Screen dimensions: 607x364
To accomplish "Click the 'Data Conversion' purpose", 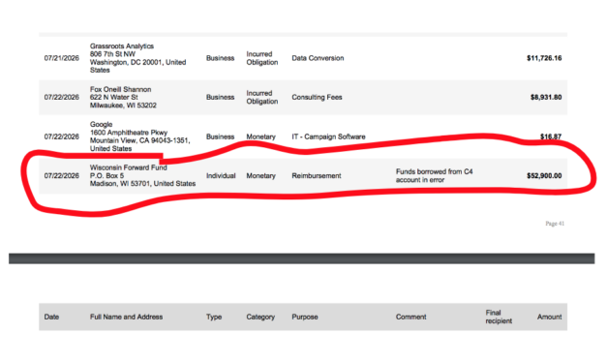I will tap(318, 58).
